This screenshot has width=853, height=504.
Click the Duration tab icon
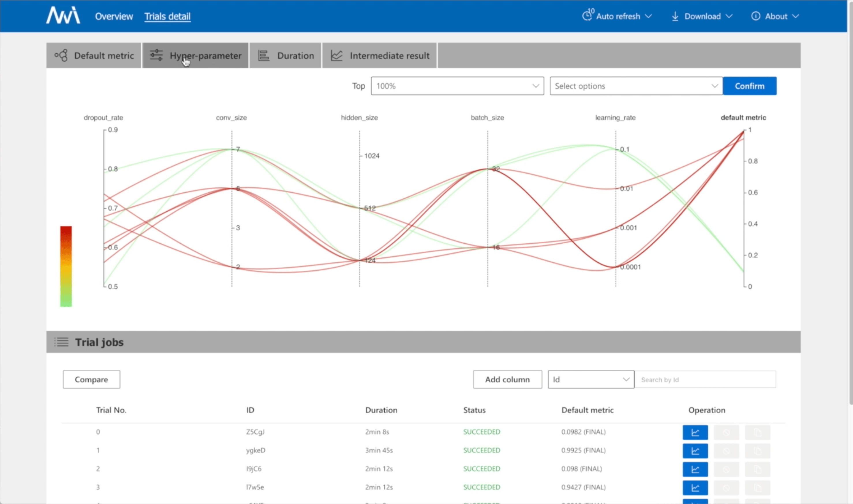[263, 54]
